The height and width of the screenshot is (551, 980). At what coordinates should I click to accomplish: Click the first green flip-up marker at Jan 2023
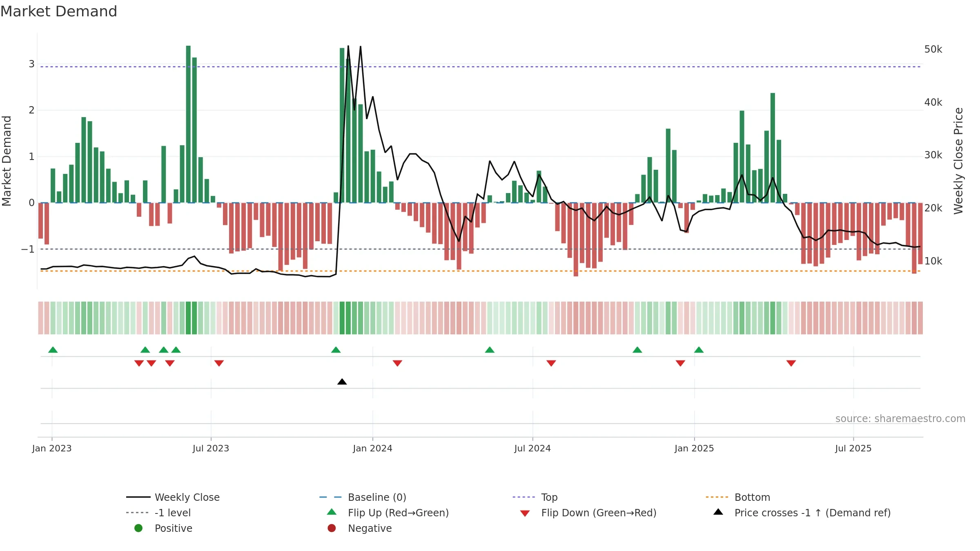[53, 350]
